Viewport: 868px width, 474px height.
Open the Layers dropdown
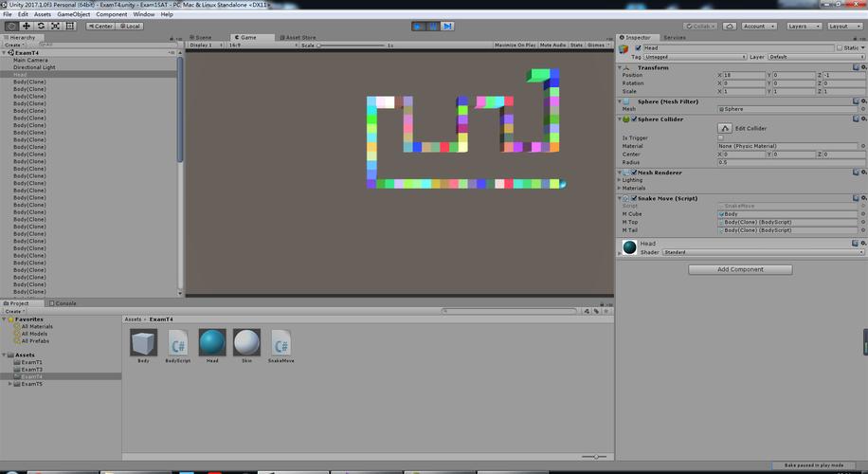(x=804, y=26)
